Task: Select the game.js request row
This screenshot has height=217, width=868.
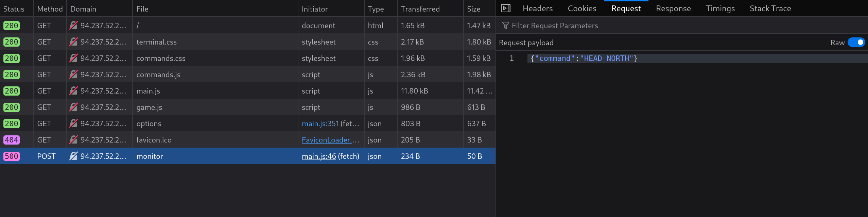Action: coord(248,107)
